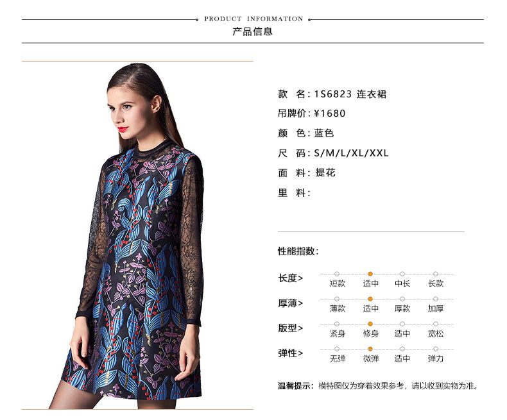Select the 微弹 elasticity radio dot
Viewport: 507px width, 420px height.
point(370,349)
